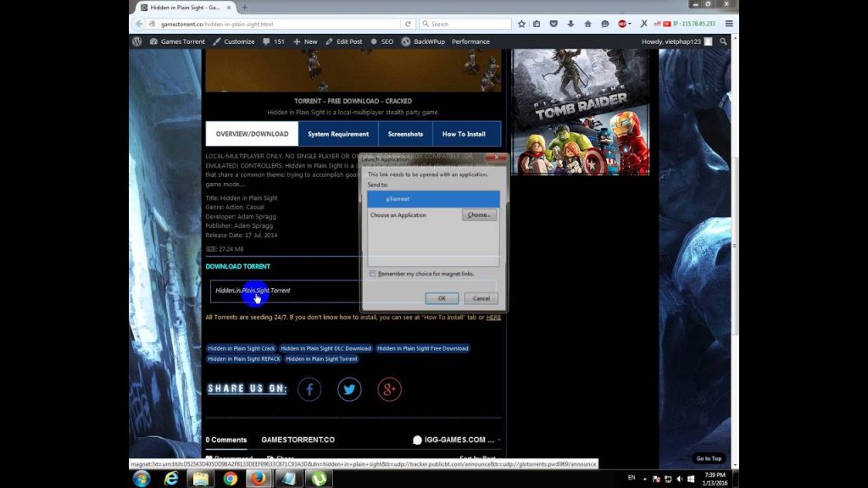Reload the page using the refresh icon
The image size is (868, 488).
(x=408, y=24)
